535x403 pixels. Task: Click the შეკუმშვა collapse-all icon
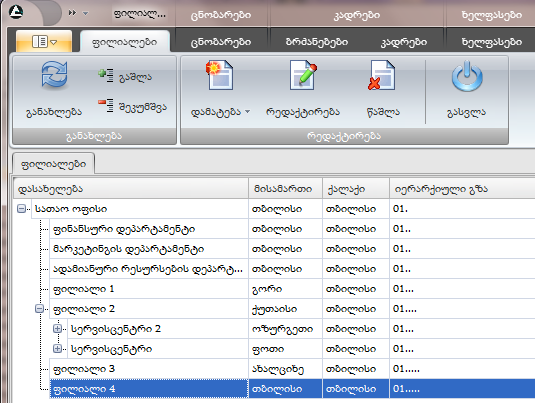tap(106, 105)
